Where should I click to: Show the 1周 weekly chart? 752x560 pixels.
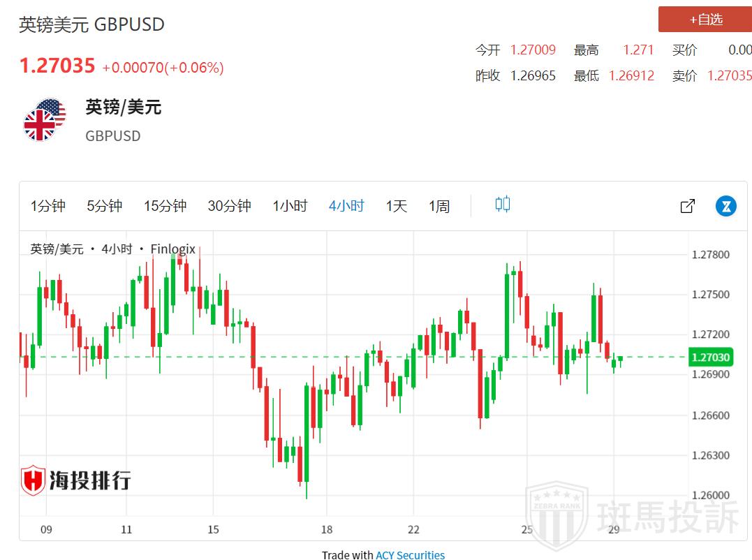pyautogui.click(x=439, y=206)
